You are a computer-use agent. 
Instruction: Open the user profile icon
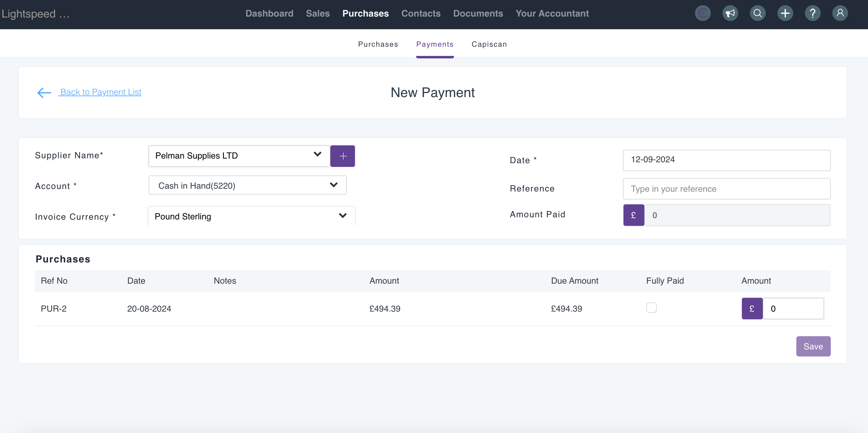coord(840,14)
